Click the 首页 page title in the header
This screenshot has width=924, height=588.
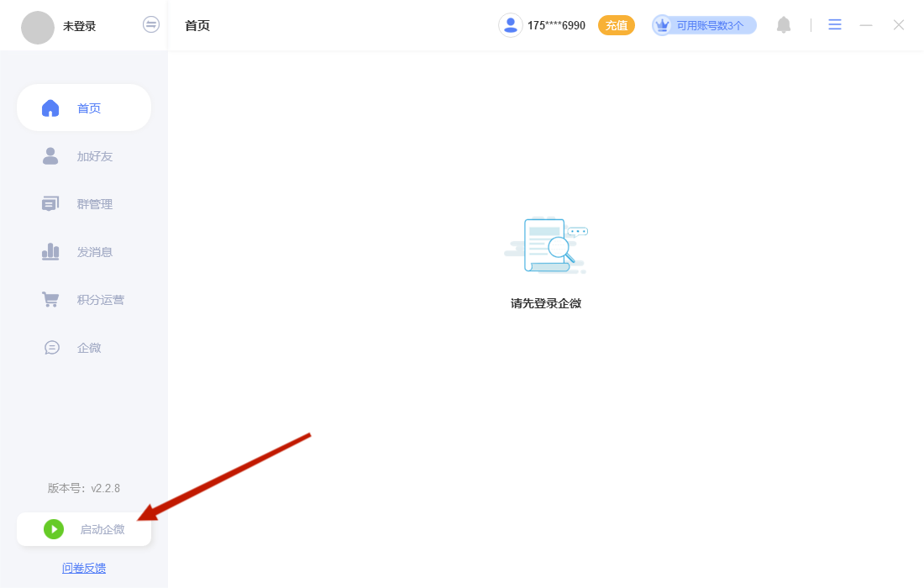pyautogui.click(x=197, y=25)
